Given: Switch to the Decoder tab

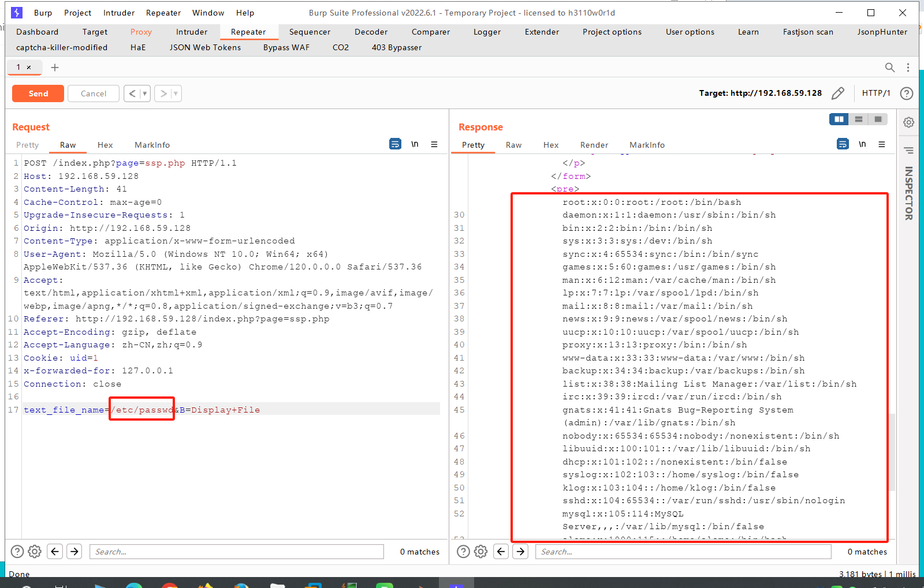Looking at the screenshot, I should (371, 32).
